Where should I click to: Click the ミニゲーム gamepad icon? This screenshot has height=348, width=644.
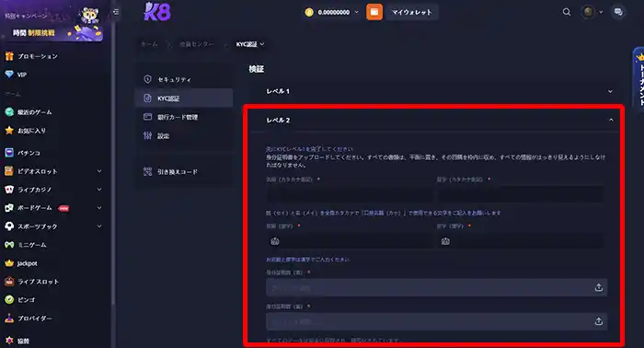9,245
